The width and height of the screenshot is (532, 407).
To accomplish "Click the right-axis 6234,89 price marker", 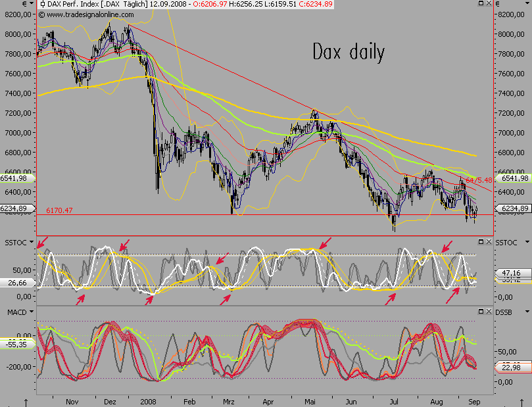I will [x=514, y=208].
